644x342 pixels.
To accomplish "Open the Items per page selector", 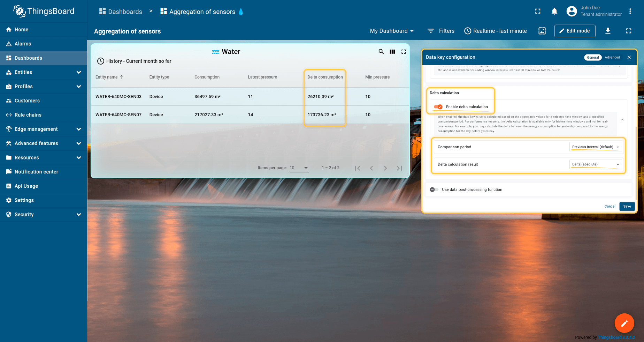I will [x=299, y=168].
